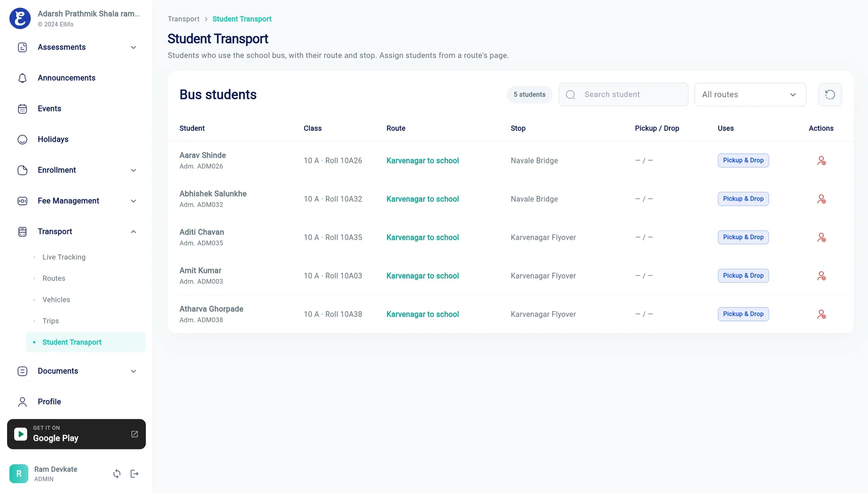The image size is (868, 493).
Task: Expand the Documents menu chevron
Action: [x=133, y=371]
